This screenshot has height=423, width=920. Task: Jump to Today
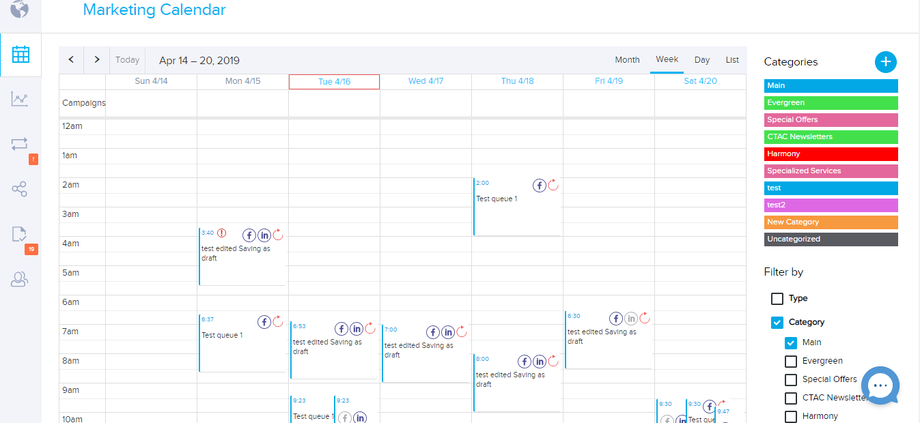click(127, 60)
